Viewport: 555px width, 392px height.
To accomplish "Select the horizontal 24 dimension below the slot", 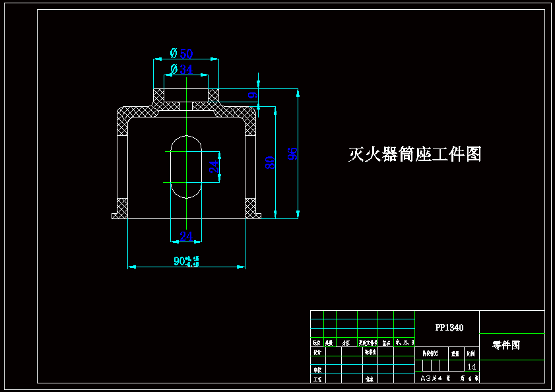I will (187, 236).
